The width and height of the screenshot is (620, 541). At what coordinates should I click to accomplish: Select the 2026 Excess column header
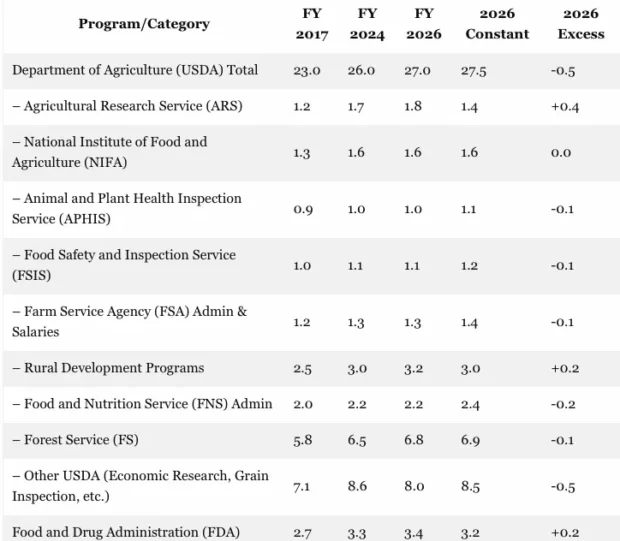click(x=580, y=25)
